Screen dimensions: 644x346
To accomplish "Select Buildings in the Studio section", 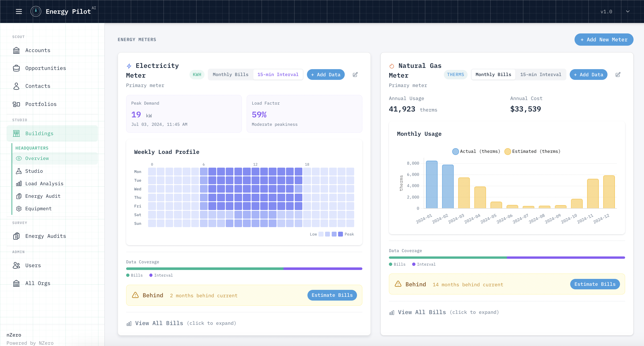I will coord(39,133).
